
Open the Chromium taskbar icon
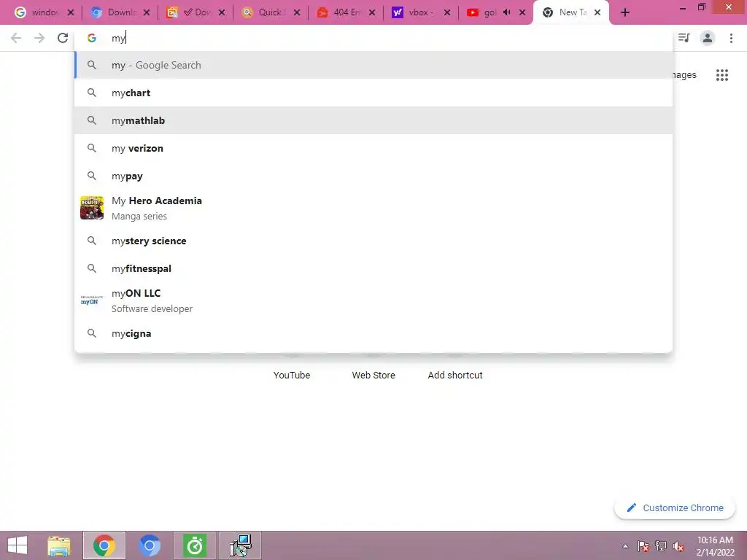tap(149, 545)
